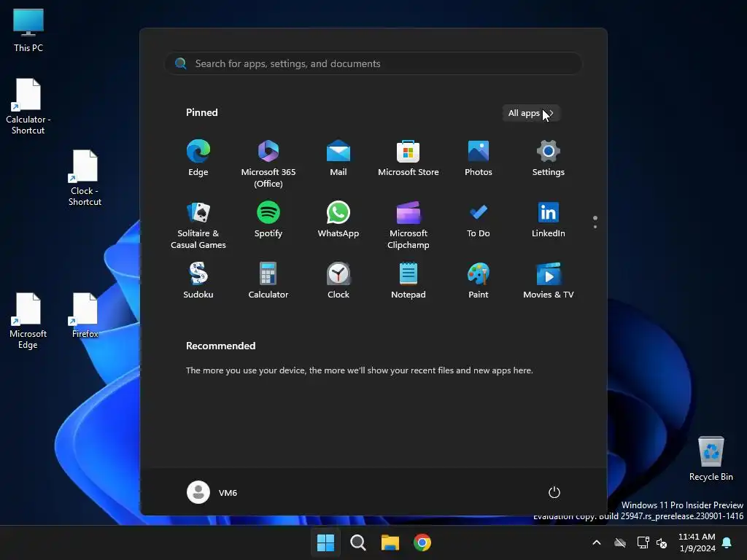Launch Spotify from the Start menu
This screenshot has height=560, width=747.
(268, 220)
